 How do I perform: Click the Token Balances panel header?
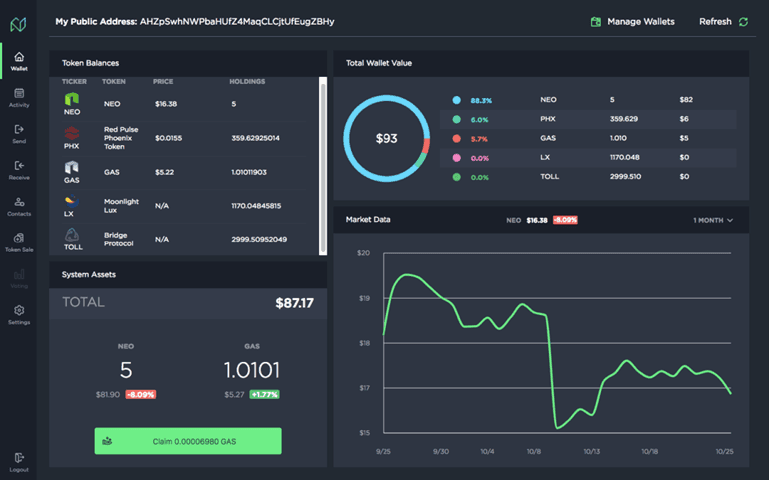pos(188,63)
